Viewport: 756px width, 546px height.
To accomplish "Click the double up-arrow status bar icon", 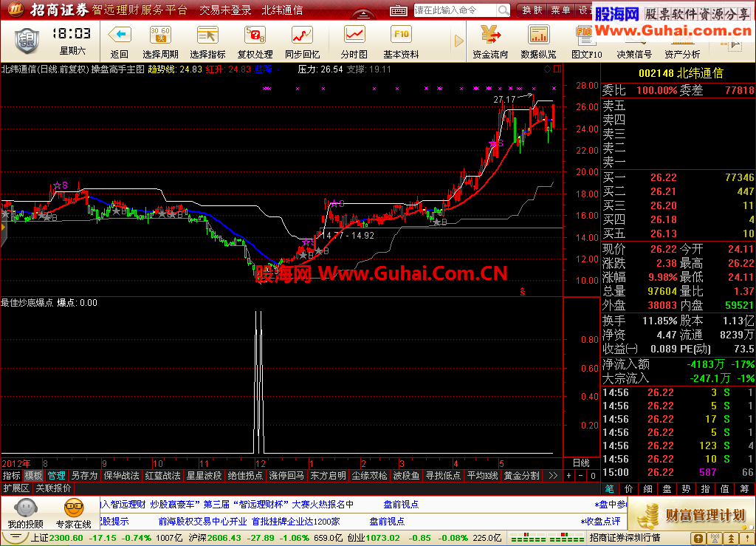I will click(x=732, y=539).
